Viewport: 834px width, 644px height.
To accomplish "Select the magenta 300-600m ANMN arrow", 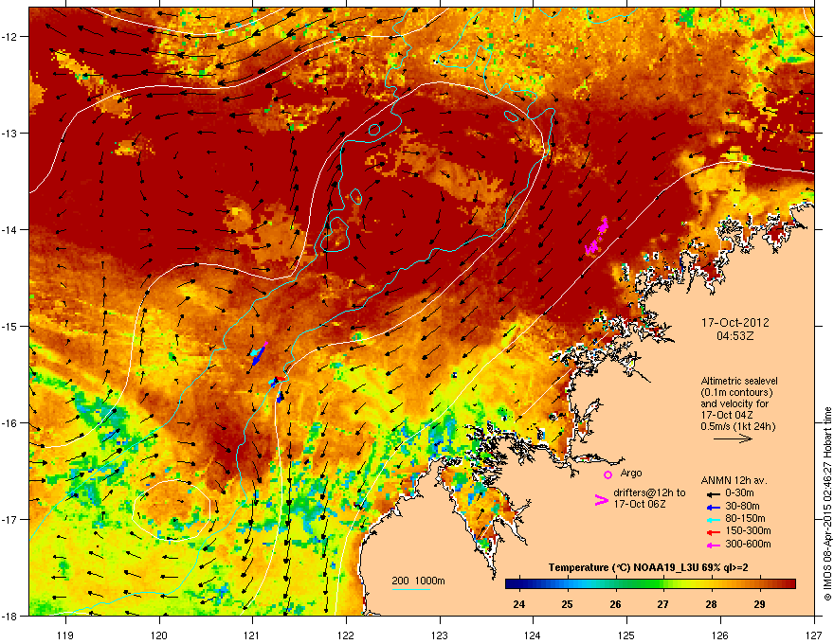I will [714, 545].
